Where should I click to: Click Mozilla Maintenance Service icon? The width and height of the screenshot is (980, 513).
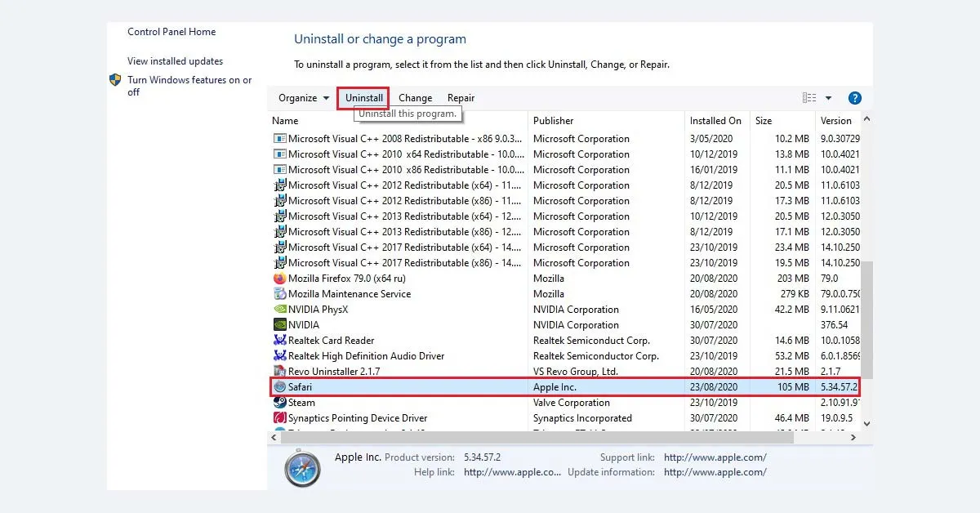coord(280,294)
